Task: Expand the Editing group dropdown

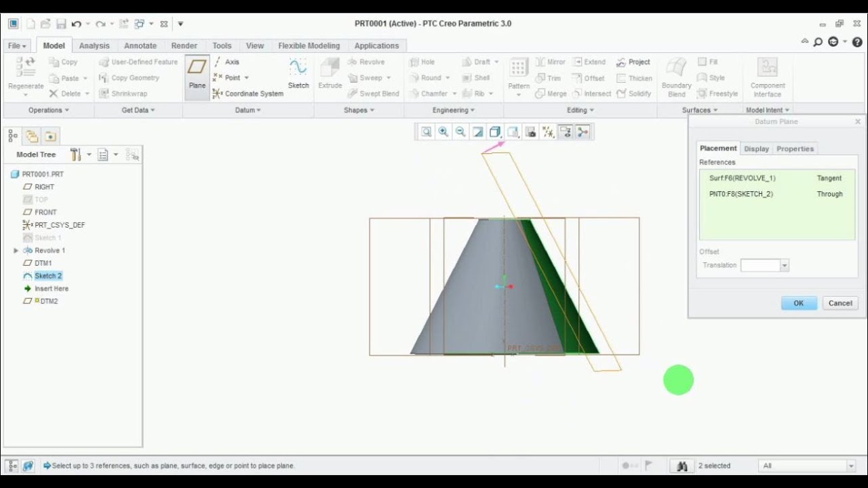Action: (x=580, y=110)
